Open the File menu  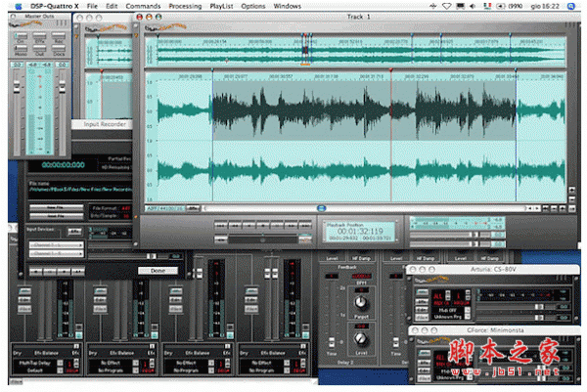pos(92,6)
